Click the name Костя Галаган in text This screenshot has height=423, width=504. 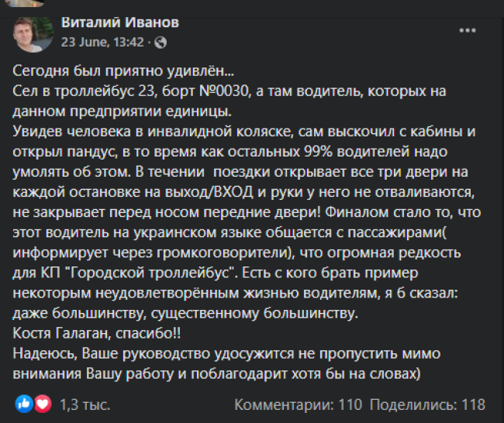(x=62, y=333)
